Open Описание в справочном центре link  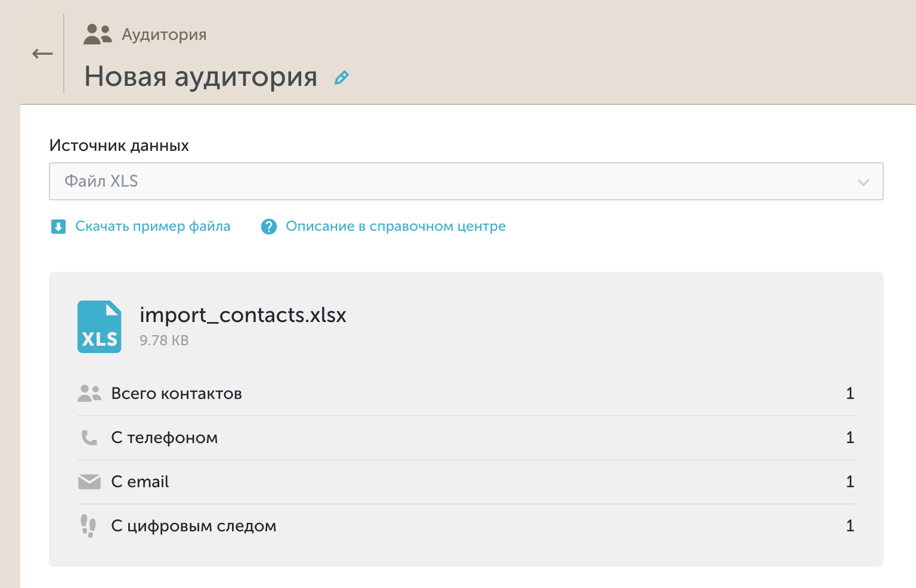pos(395,226)
